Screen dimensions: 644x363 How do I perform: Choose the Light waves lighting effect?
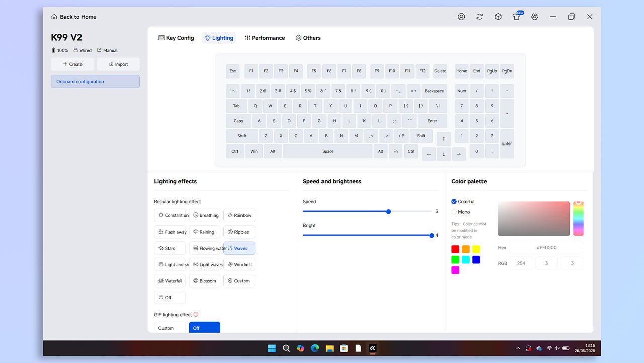205,264
